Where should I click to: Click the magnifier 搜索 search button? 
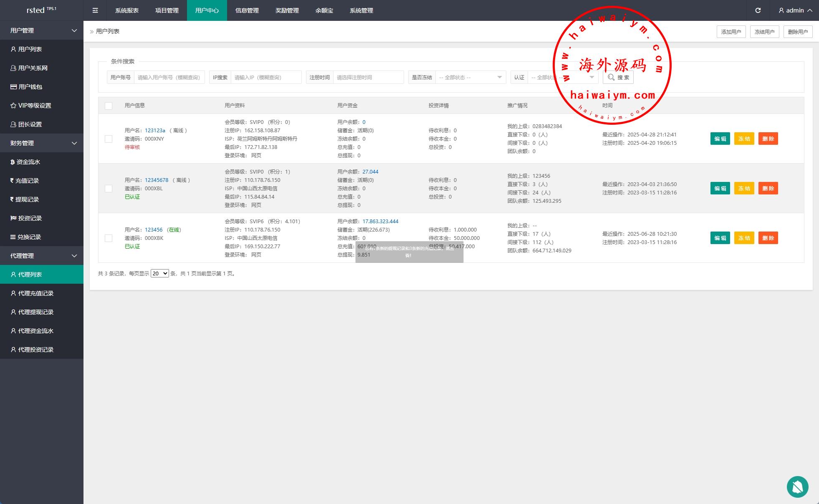(618, 77)
